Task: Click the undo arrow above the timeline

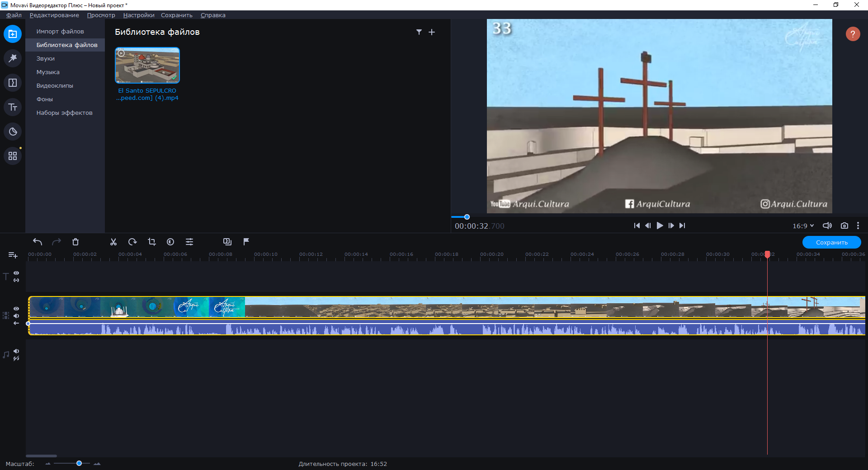Action: pyautogui.click(x=38, y=242)
